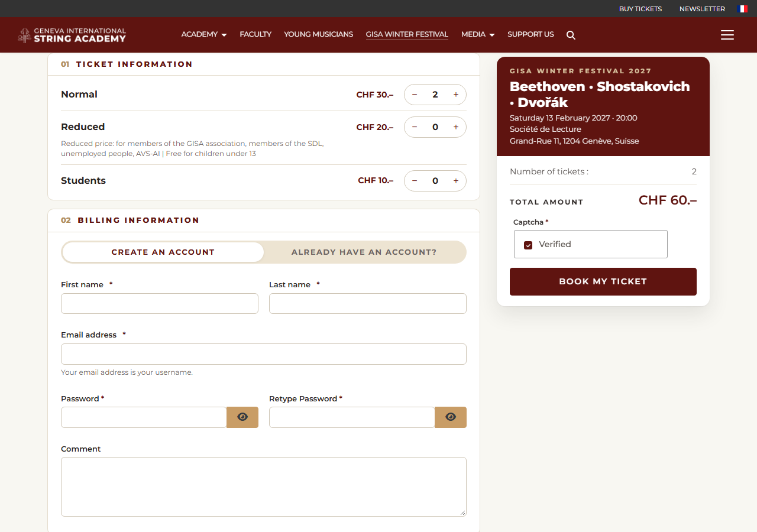757x532 pixels.
Task: Click 'Saturday 13 February 2027 · 20:00' text
Action: 574,118
